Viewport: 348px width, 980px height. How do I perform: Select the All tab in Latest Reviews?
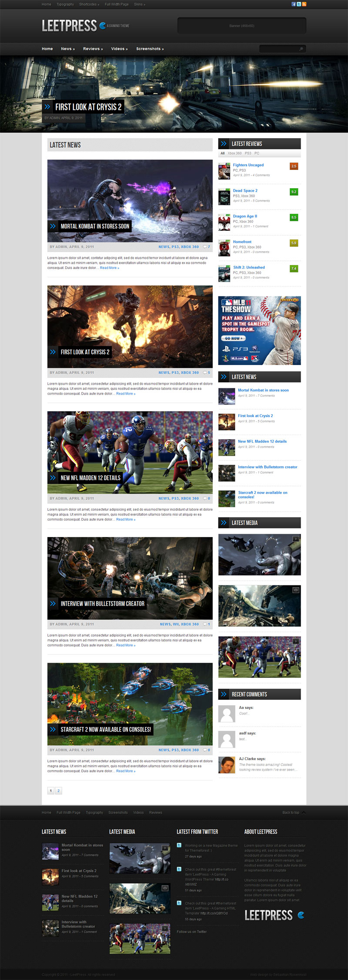coord(223,153)
